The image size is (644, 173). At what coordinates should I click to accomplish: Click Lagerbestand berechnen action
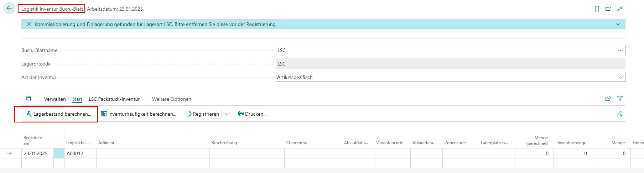59,114
